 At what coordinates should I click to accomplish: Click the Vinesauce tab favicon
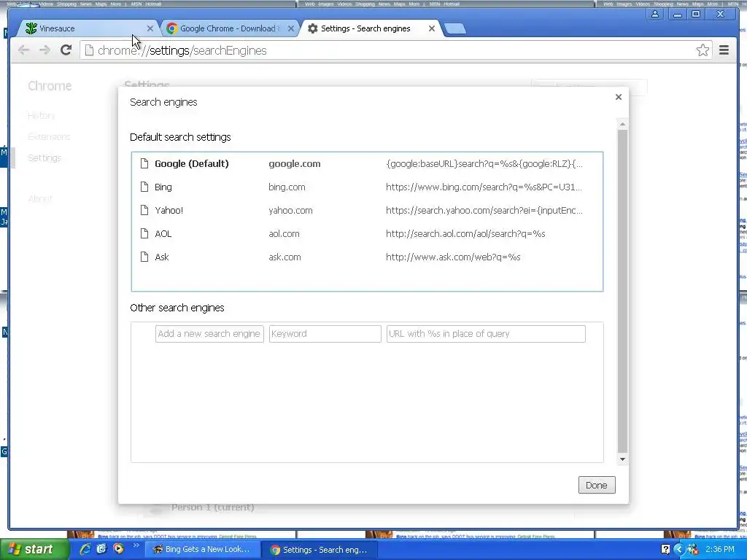tap(31, 28)
